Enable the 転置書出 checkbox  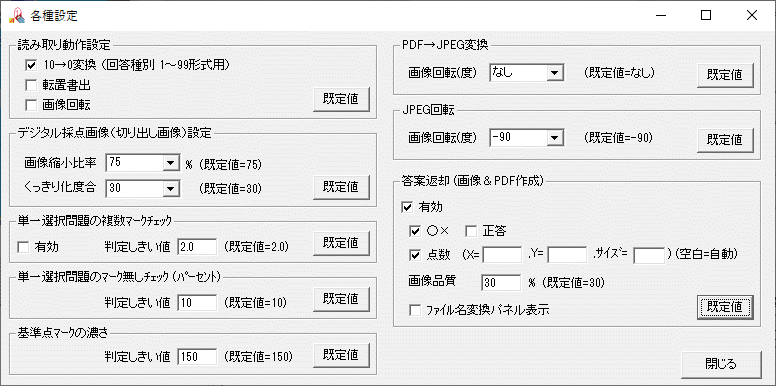(31, 85)
